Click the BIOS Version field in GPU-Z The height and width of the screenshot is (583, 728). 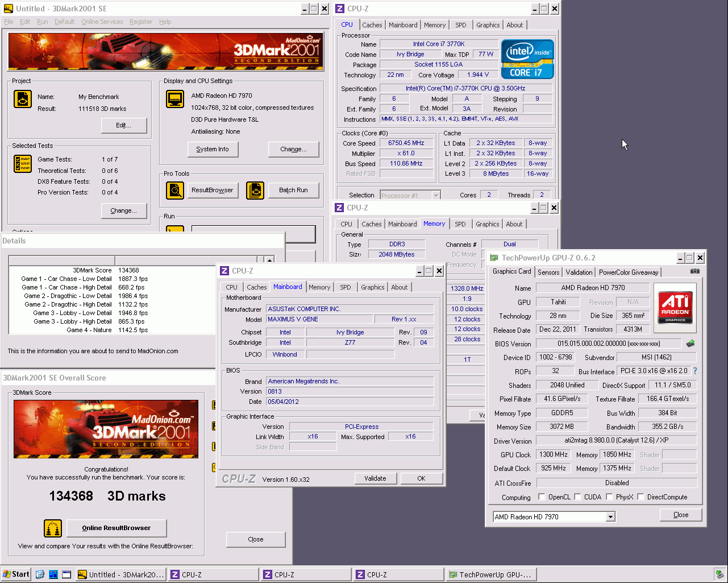609,344
